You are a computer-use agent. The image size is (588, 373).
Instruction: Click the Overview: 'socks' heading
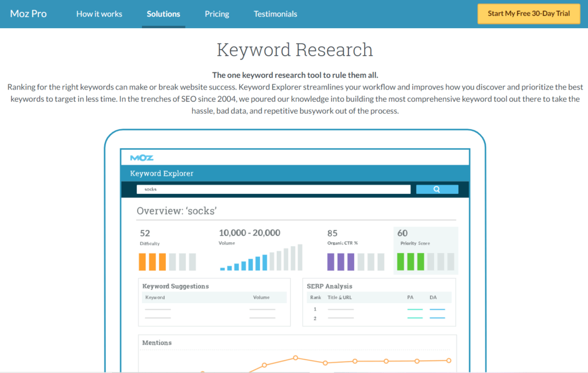pyautogui.click(x=177, y=211)
